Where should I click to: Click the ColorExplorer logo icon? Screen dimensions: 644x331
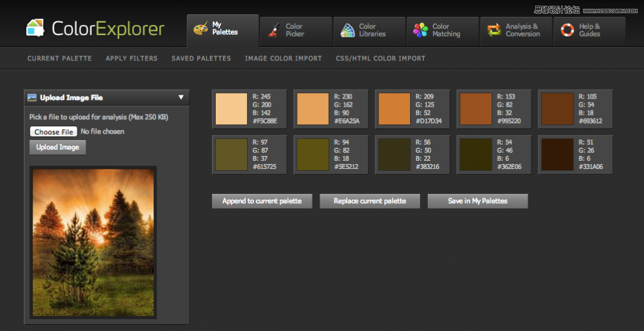pyautogui.click(x=35, y=28)
